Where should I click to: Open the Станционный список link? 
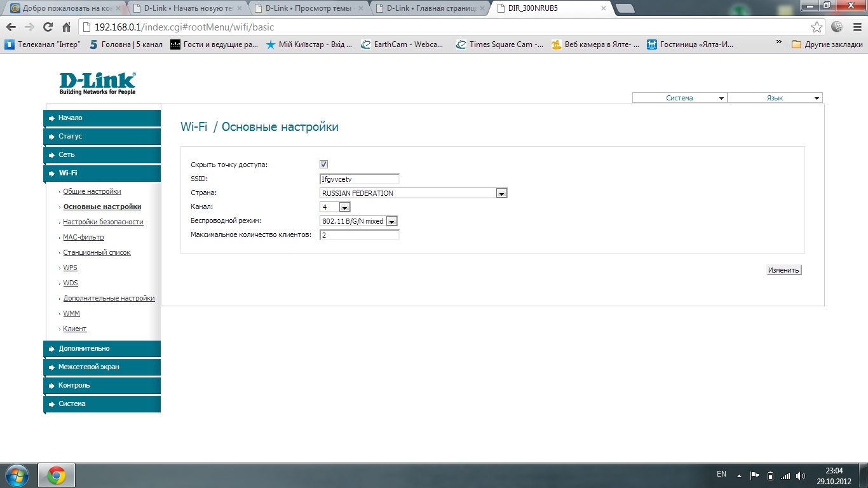(97, 252)
